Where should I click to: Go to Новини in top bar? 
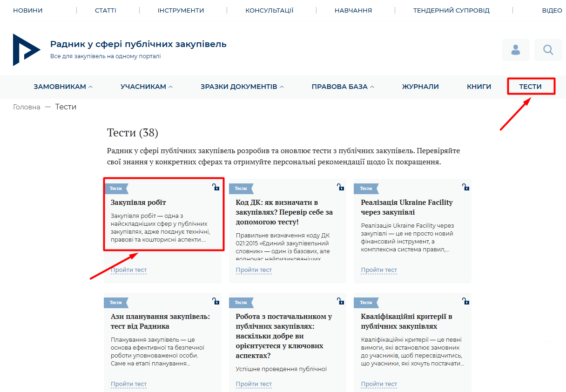(28, 10)
